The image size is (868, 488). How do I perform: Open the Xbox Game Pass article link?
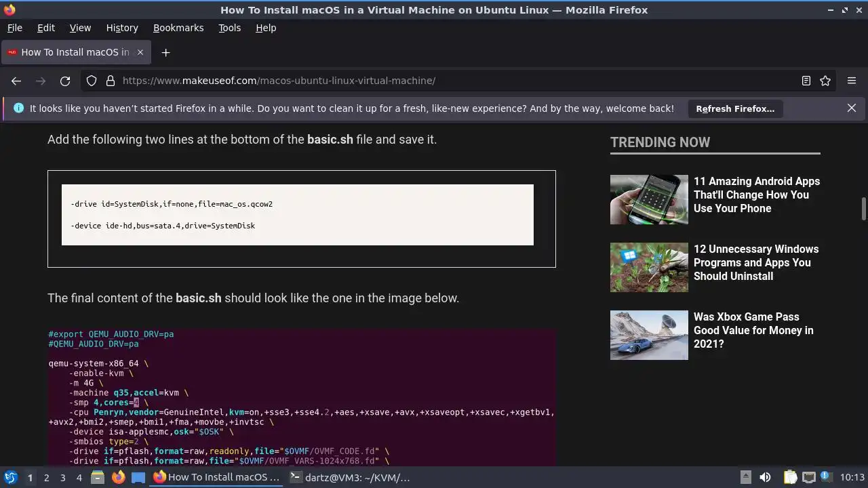pyautogui.click(x=753, y=330)
